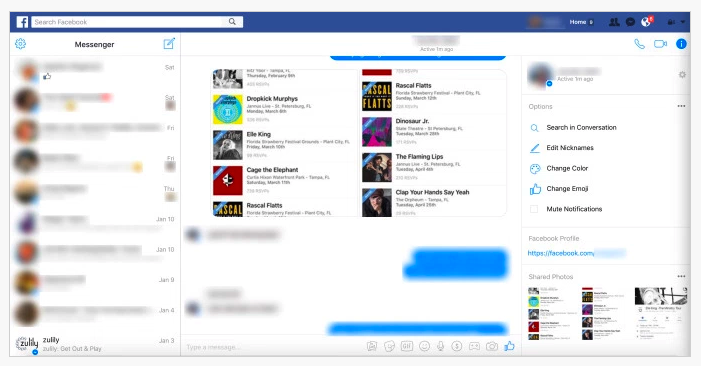Start a video chat with the camera icon
Viewport: 701px width, 366px height.
[660, 44]
